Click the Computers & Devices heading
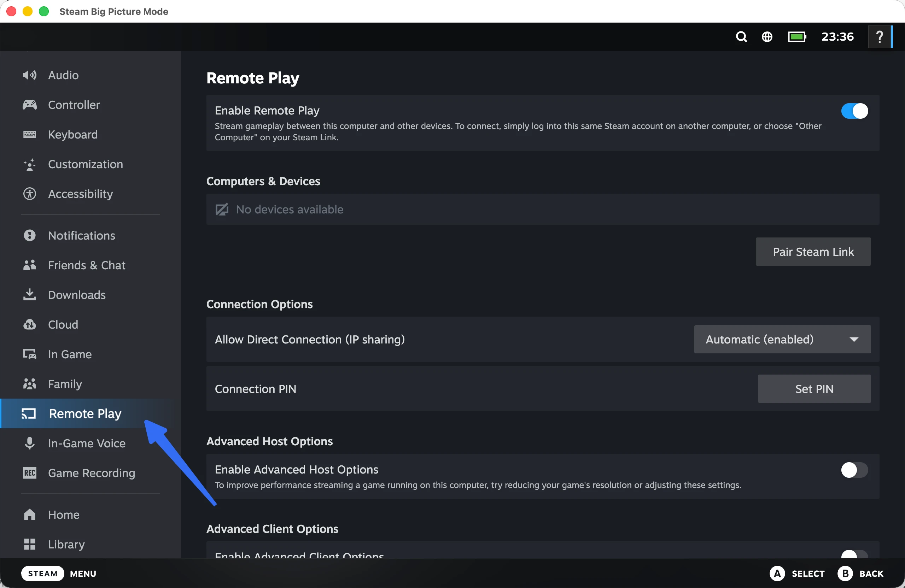Screen dimensions: 905x588 click(263, 181)
